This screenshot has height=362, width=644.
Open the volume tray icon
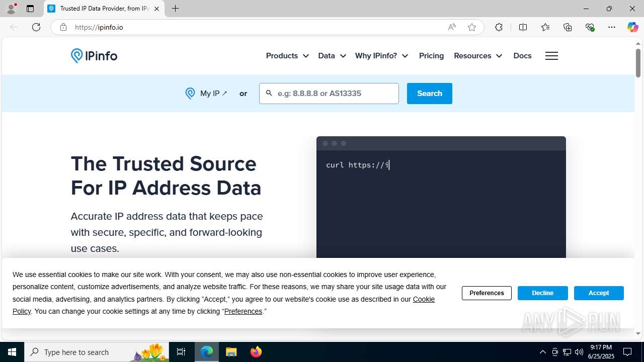pos(579,352)
